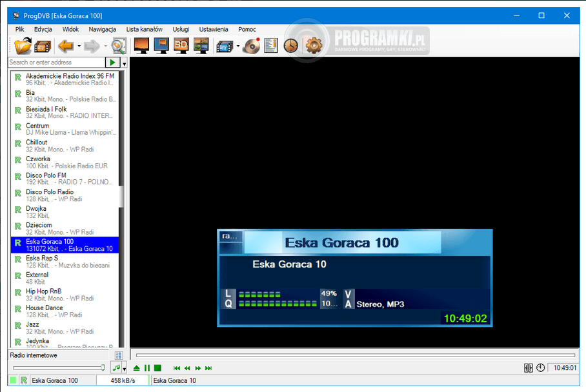This screenshot has height=392, width=586.
Task: Open the program guide info list icon
Action: pos(271,46)
